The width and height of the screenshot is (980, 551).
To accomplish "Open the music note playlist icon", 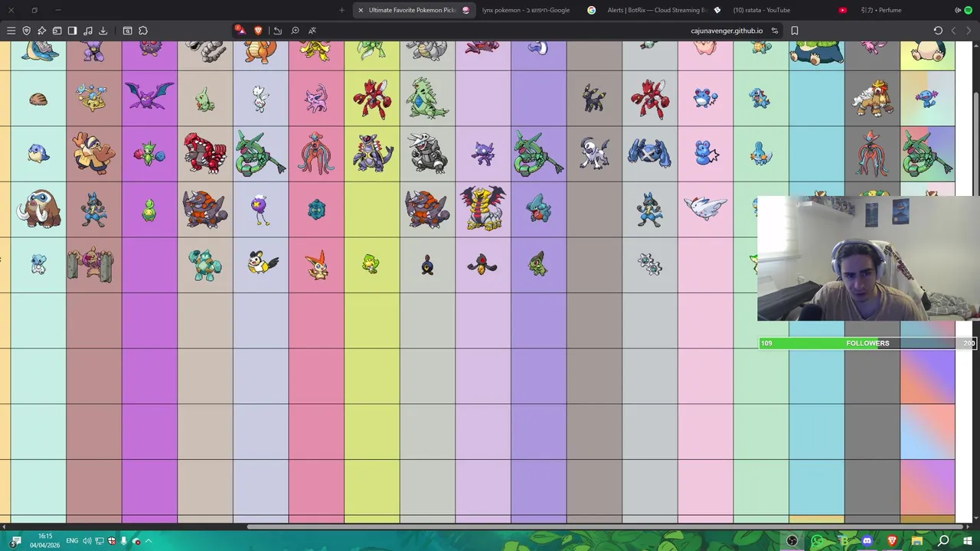I will tap(87, 31).
